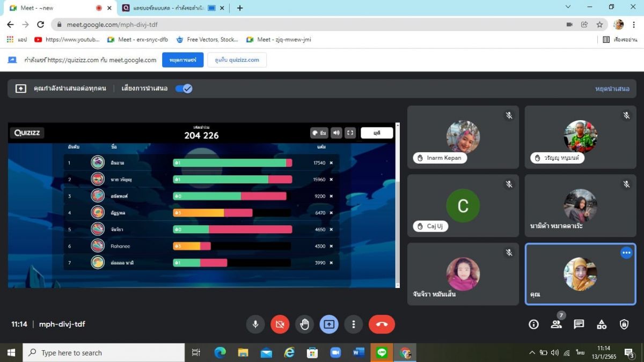Image resolution: width=644 pixels, height=362 pixels.
Task: Click the stop sharing blue button
Action: click(x=182, y=60)
